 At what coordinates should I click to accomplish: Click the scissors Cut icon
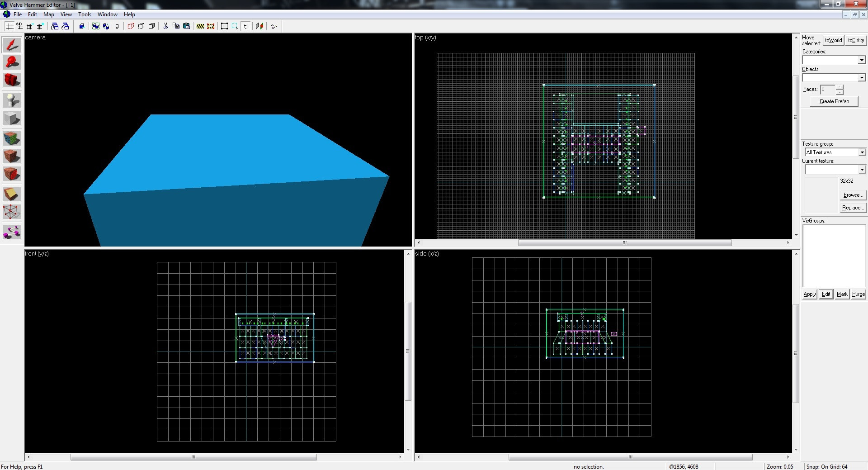[x=165, y=26]
